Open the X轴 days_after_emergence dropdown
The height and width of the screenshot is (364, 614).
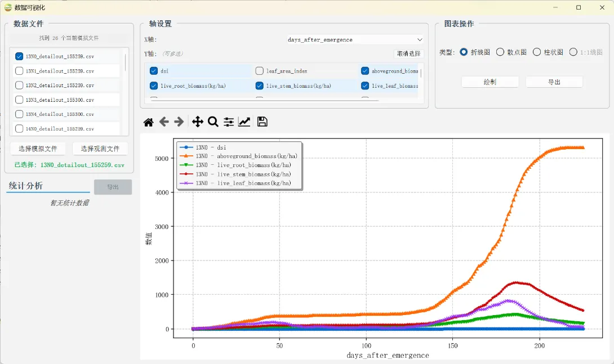pyautogui.click(x=355, y=40)
